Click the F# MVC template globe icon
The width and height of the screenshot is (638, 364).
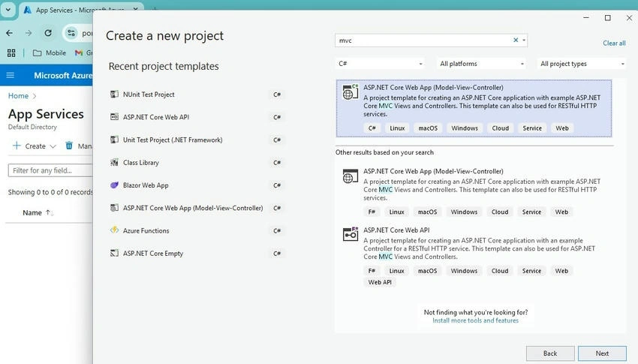tap(351, 176)
